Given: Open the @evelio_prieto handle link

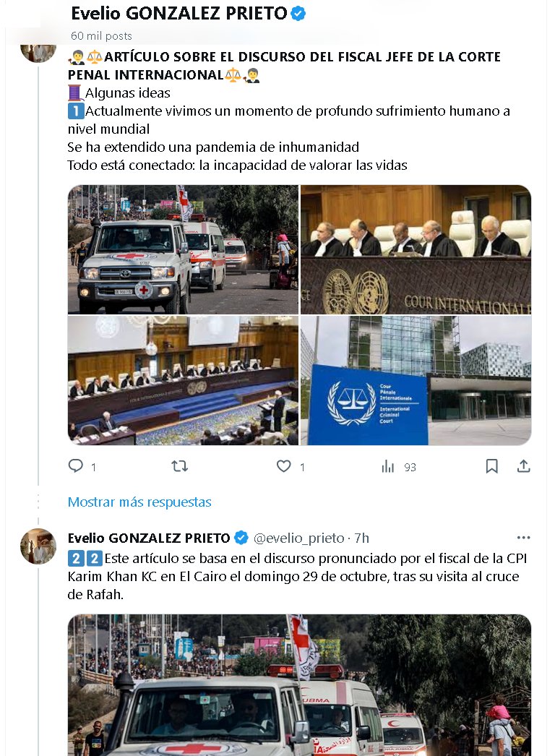Looking at the screenshot, I should (x=299, y=538).
